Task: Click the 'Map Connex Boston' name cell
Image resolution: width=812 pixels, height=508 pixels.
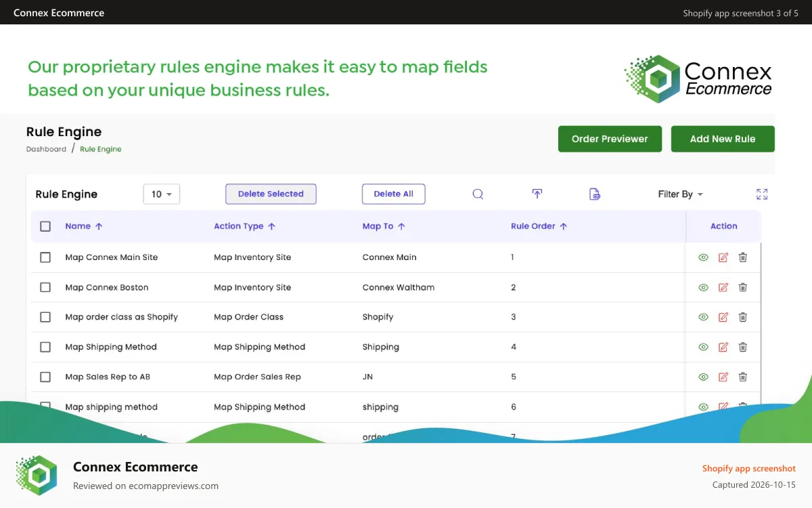Action: click(107, 287)
